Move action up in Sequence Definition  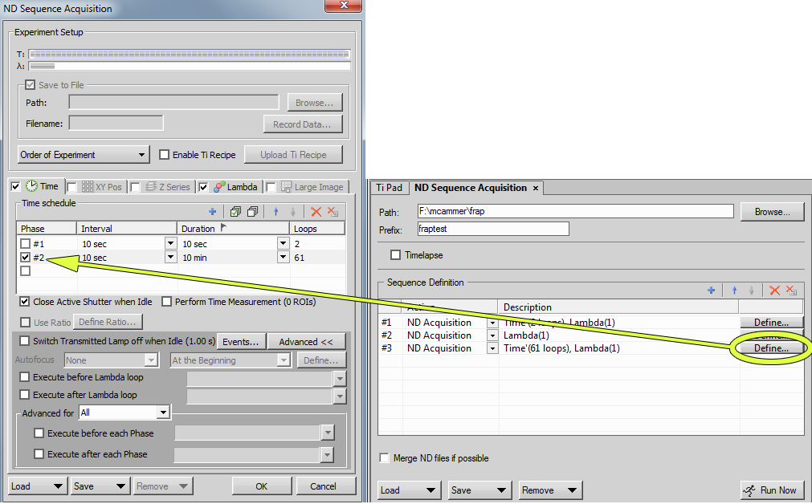coord(734,291)
